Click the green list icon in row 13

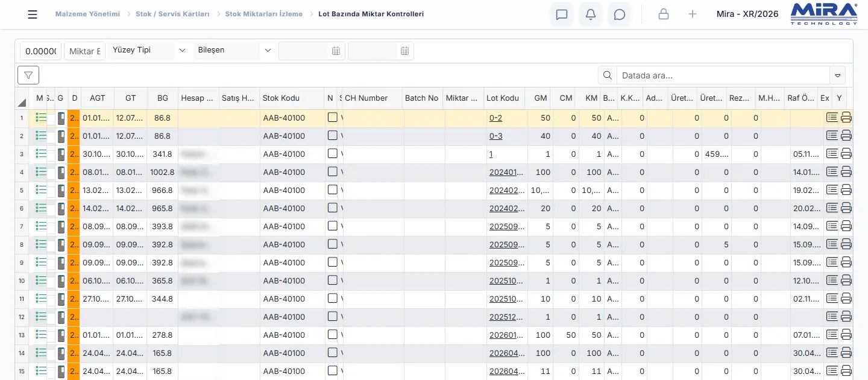pyautogui.click(x=41, y=335)
